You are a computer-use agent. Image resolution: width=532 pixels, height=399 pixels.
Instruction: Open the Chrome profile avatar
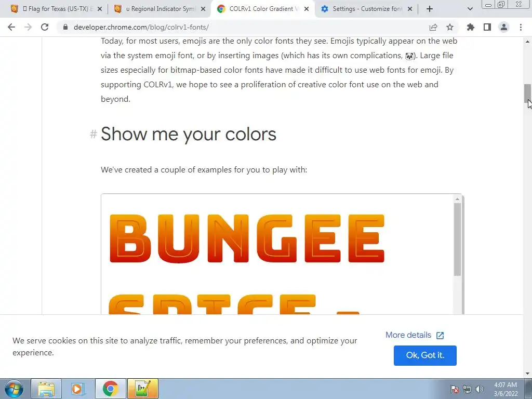pos(504,27)
